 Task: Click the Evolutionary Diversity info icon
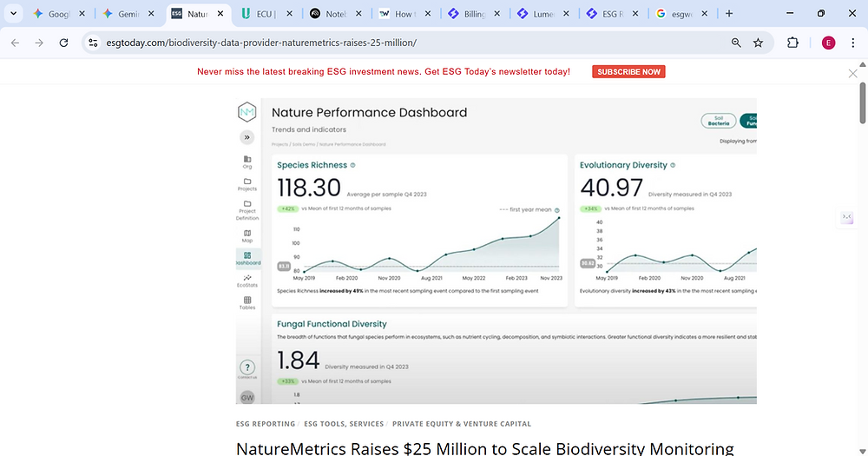(x=673, y=165)
